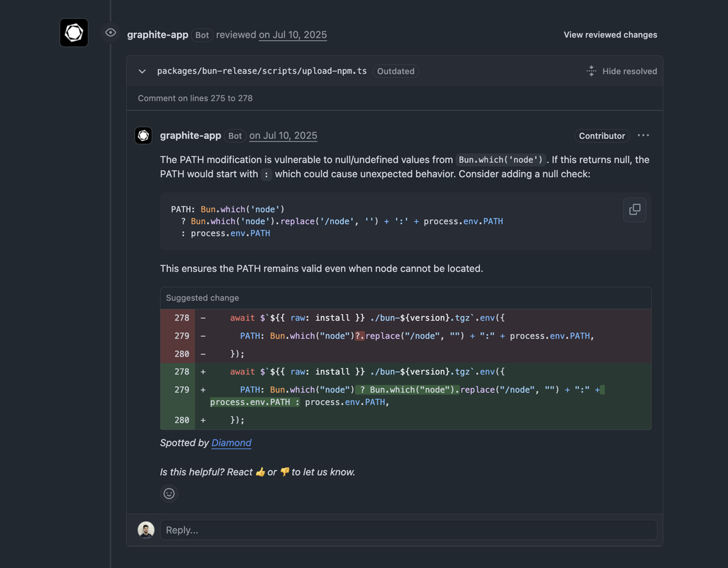Follow the Diamond link
The width and height of the screenshot is (728, 568).
click(231, 443)
